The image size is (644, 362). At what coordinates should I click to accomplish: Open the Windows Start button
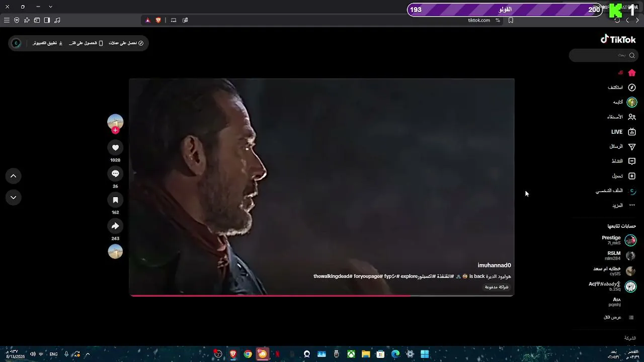click(425, 354)
